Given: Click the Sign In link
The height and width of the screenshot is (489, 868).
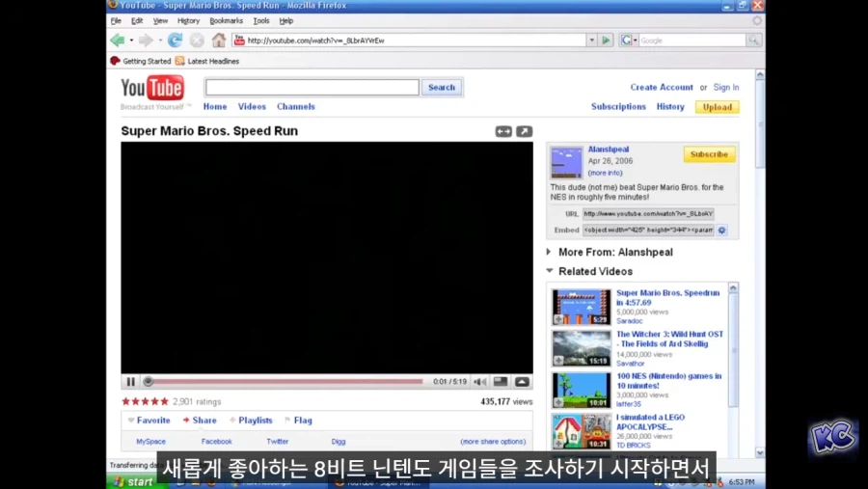Looking at the screenshot, I should pos(725,88).
